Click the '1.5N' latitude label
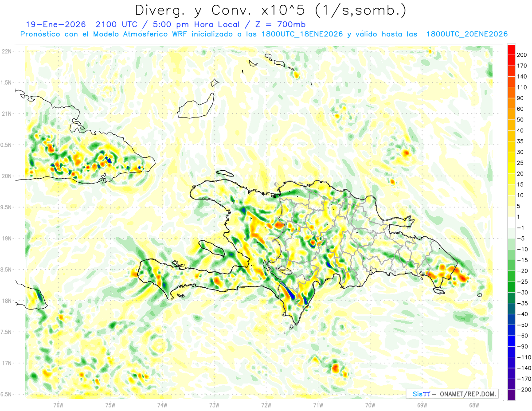532x411 pixels. (x=7, y=82)
